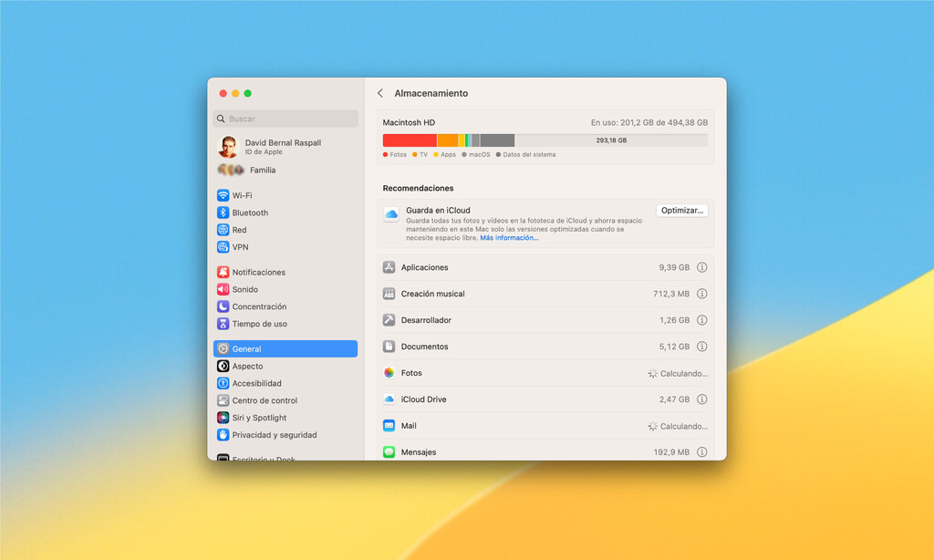Click the Mensajes bubble icon

tap(389, 452)
